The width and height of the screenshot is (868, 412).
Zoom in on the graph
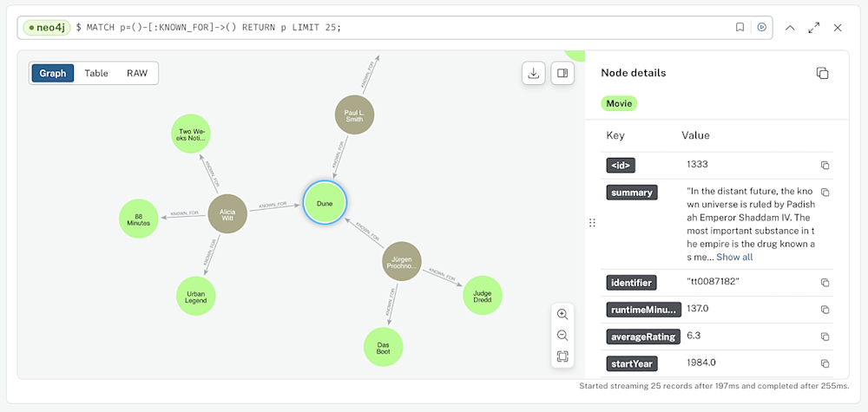coord(562,314)
